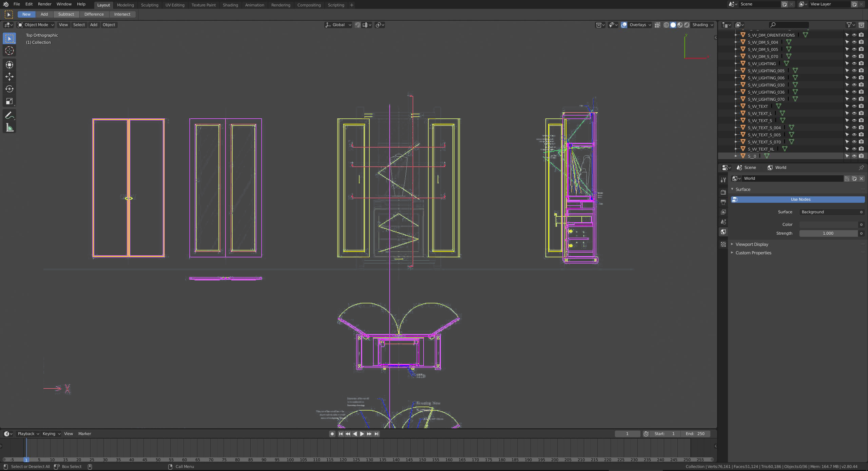Click the Strength value slider
This screenshot has width=868, height=471.
click(829, 233)
